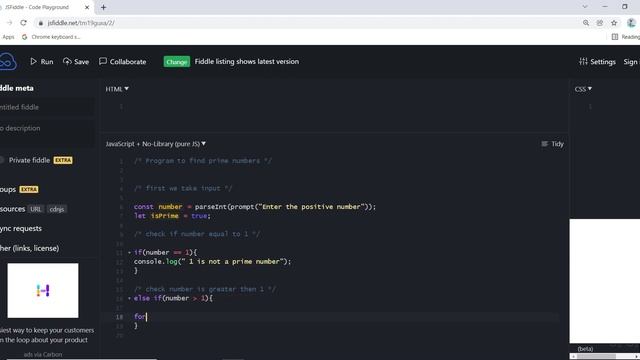Open the Chrome profile avatar
The width and height of the screenshot is (640, 360).
point(631,23)
